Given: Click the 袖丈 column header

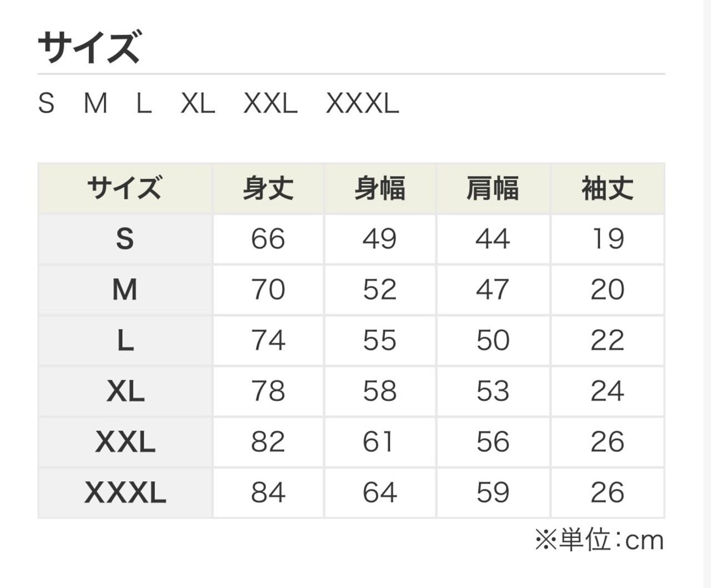Looking at the screenshot, I should click(607, 188).
